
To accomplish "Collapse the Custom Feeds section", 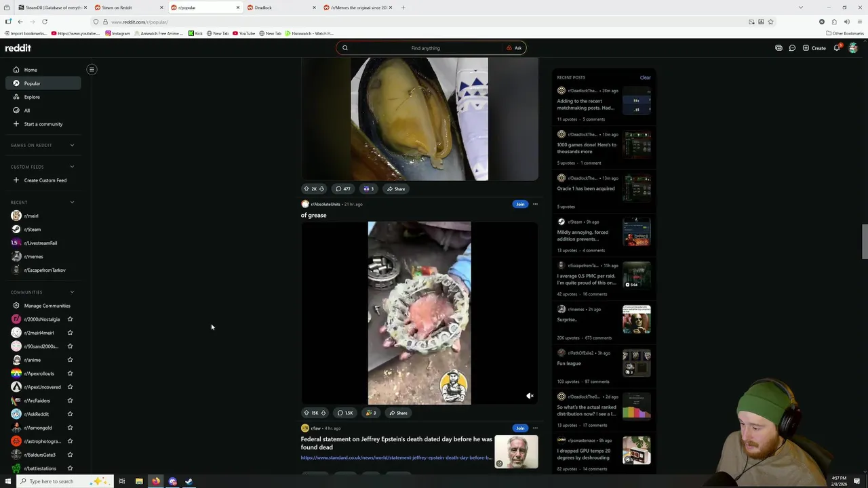I will click(72, 167).
